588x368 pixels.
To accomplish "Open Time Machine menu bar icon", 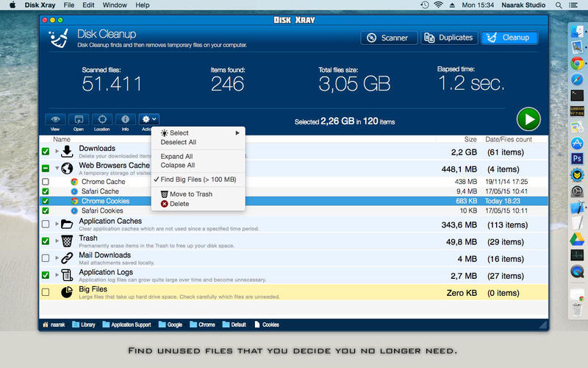I will click(425, 5).
